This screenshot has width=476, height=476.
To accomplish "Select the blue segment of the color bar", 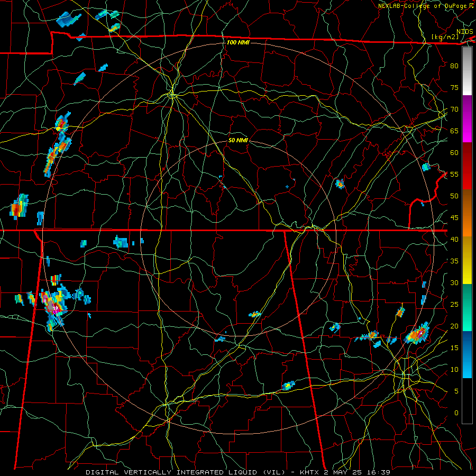I will tap(467, 354).
